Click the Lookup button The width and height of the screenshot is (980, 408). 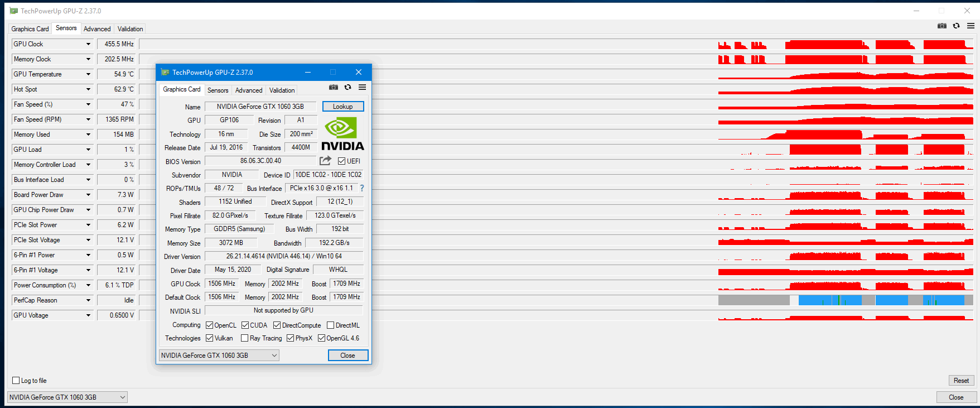click(x=343, y=107)
